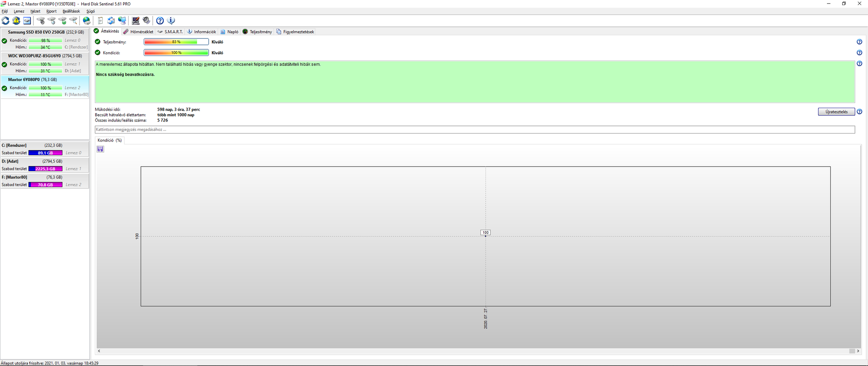Viewport: 868px width, 366px height.
Task: Click the "598 nap, 3 óra, 37 perc" value
Action: point(179,110)
